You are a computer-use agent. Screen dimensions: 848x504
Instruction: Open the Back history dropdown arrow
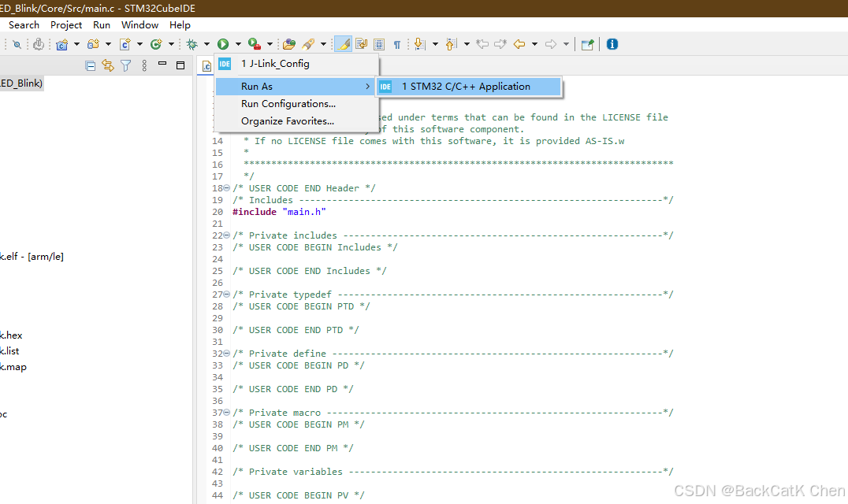click(x=534, y=44)
